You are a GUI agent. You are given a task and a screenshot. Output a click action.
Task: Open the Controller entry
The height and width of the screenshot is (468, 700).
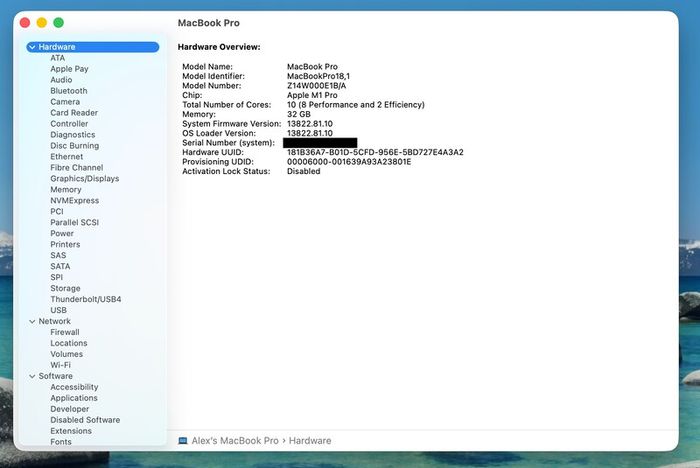pos(69,124)
